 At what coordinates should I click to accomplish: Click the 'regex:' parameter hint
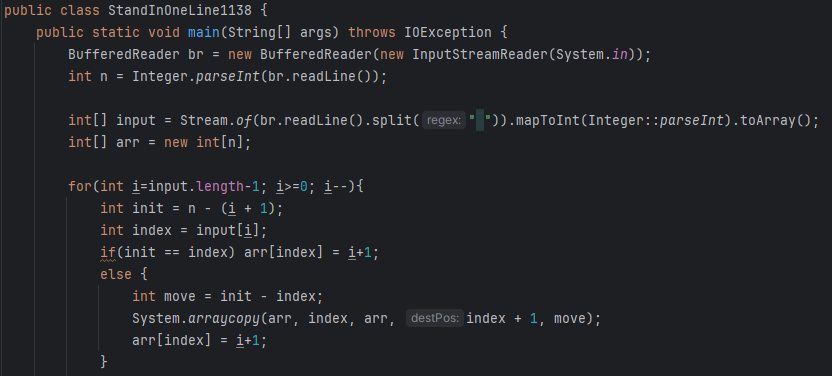click(444, 120)
